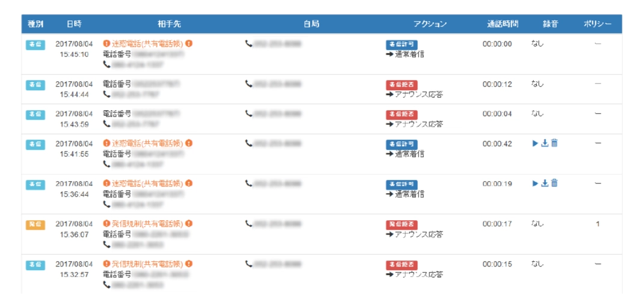Download the recording of the 15:41:55 call
The image size is (644, 302).
(x=545, y=143)
